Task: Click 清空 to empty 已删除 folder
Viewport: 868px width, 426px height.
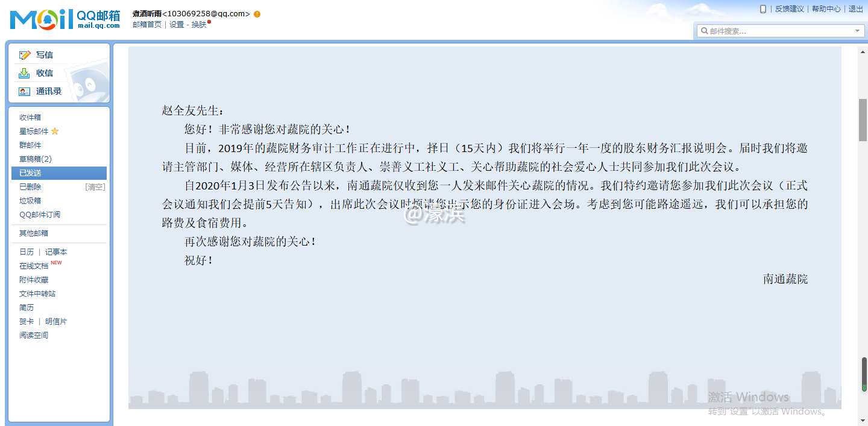Action: [96, 186]
